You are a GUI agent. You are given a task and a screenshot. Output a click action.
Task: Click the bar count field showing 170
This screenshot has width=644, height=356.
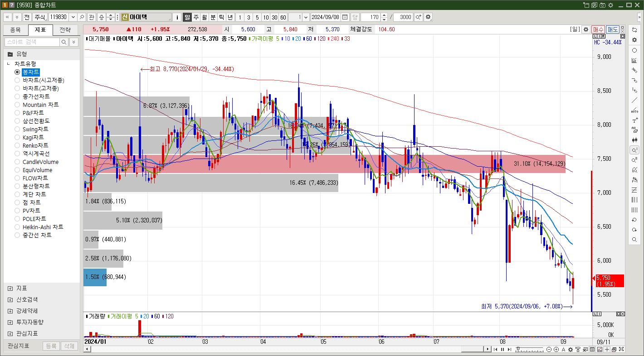[x=371, y=17]
